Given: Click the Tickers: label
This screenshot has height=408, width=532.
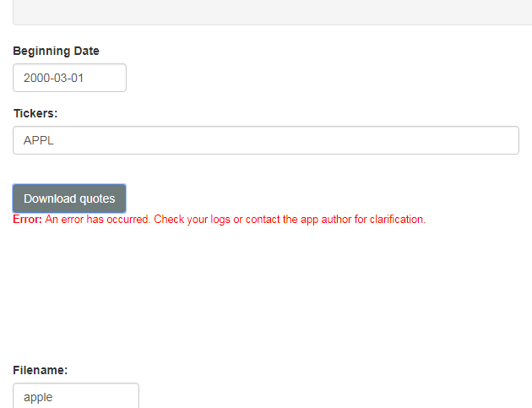Looking at the screenshot, I should [x=35, y=113].
